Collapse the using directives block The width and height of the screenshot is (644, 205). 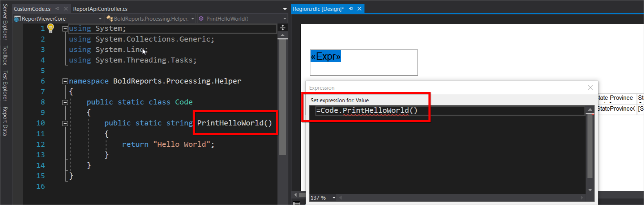pyautogui.click(x=65, y=29)
